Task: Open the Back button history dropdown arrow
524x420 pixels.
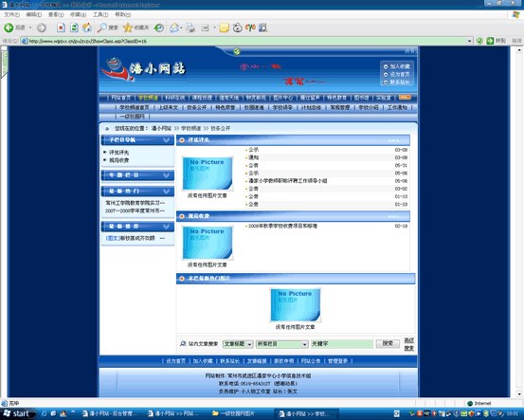Action: 30,27
